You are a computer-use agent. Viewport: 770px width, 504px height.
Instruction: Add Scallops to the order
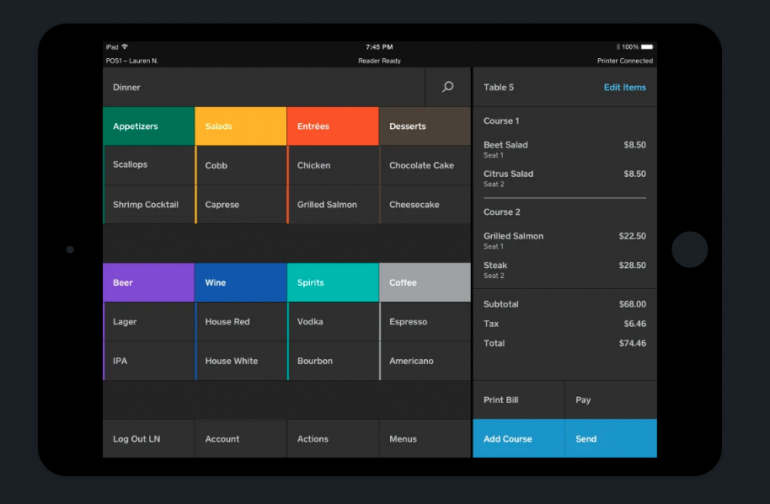[x=148, y=166]
